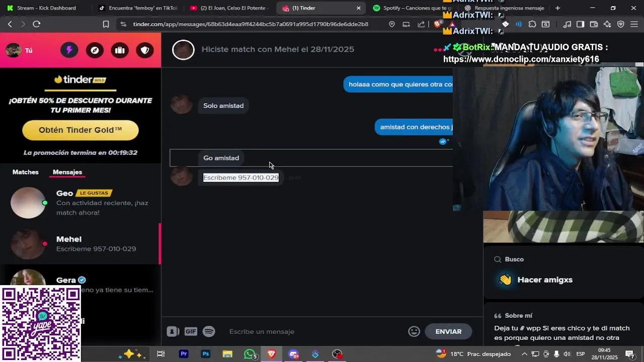
Task: Open Photoshop from taskbar
Action: click(206, 354)
